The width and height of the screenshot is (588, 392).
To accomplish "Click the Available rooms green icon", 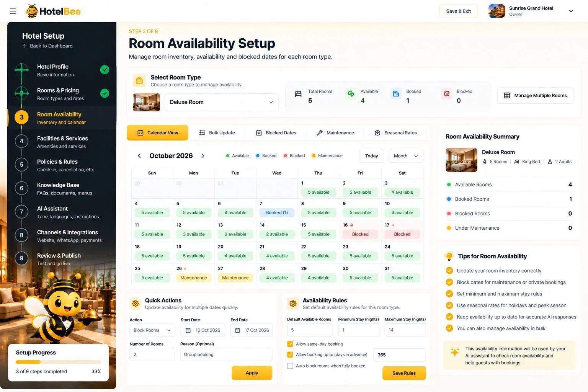I will coord(351,93).
